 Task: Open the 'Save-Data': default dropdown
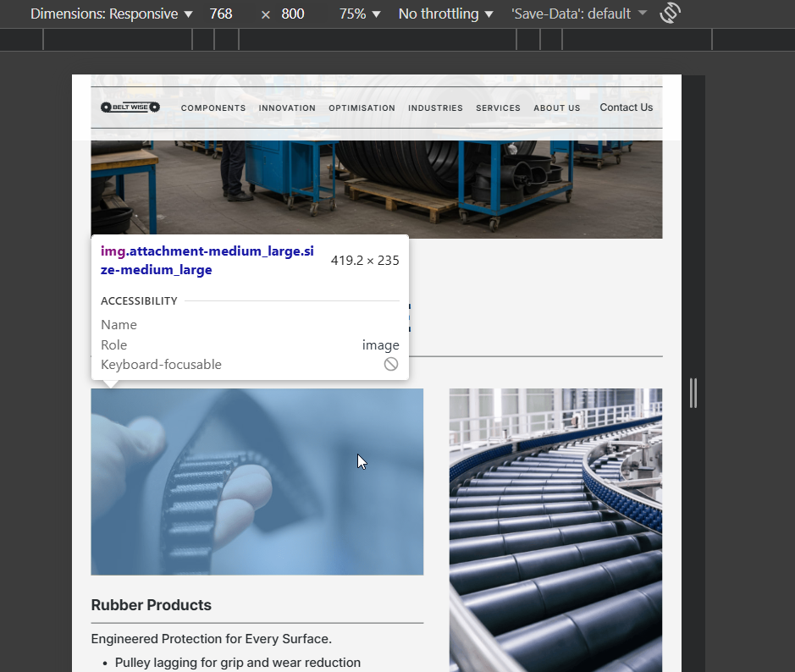click(578, 14)
